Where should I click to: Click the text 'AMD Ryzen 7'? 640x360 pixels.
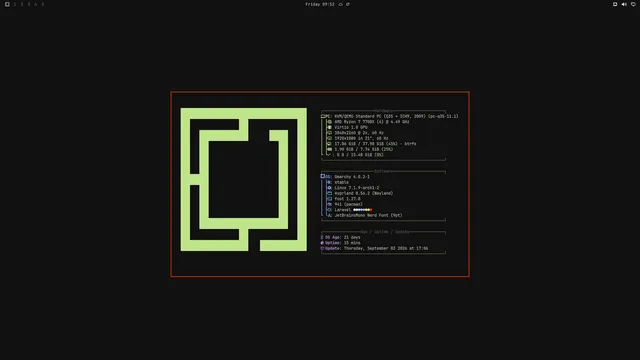(348, 122)
